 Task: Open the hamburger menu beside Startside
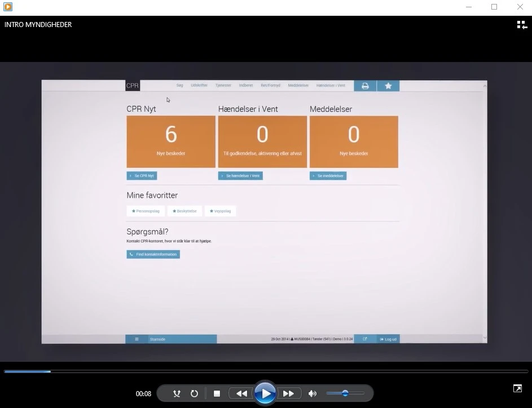pyautogui.click(x=137, y=339)
